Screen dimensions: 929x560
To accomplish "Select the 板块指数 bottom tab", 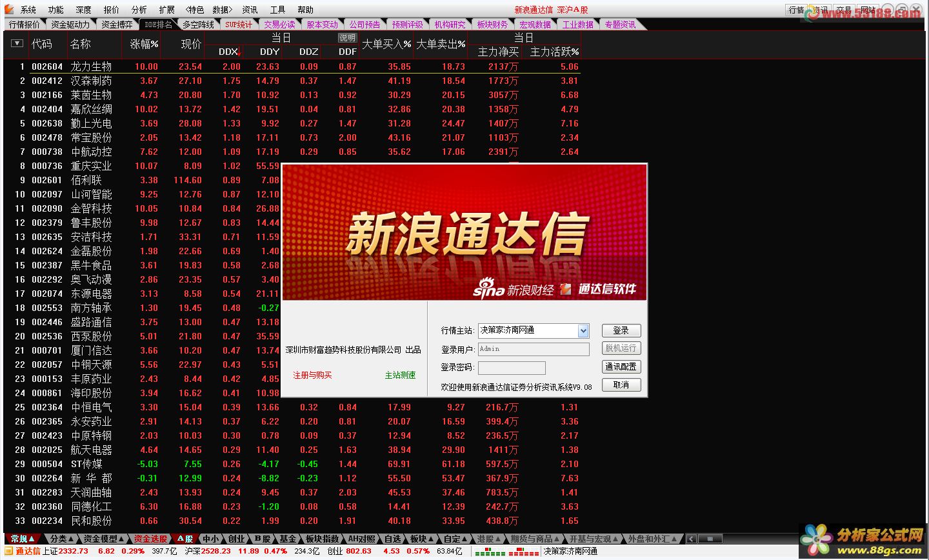I will click(322, 539).
